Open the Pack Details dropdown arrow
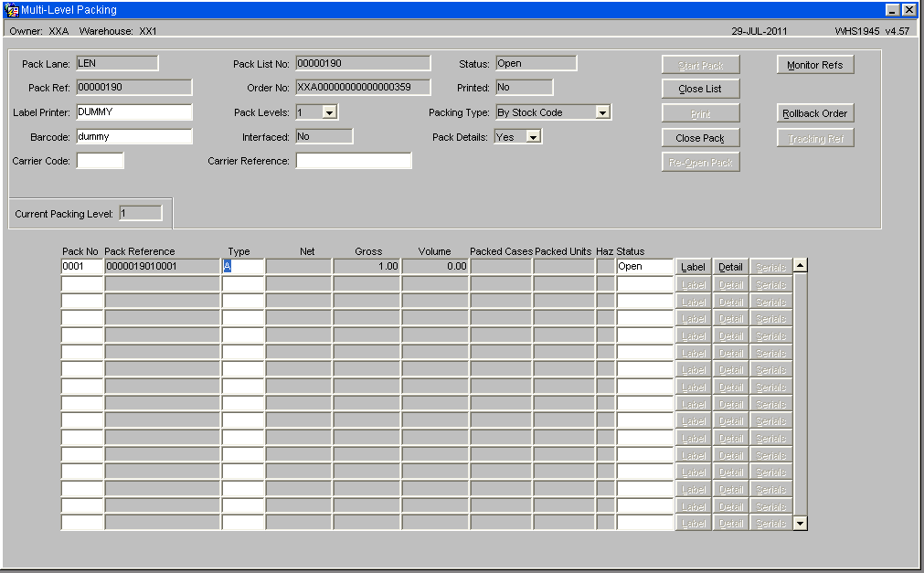This screenshot has height=573, width=924. 534,137
